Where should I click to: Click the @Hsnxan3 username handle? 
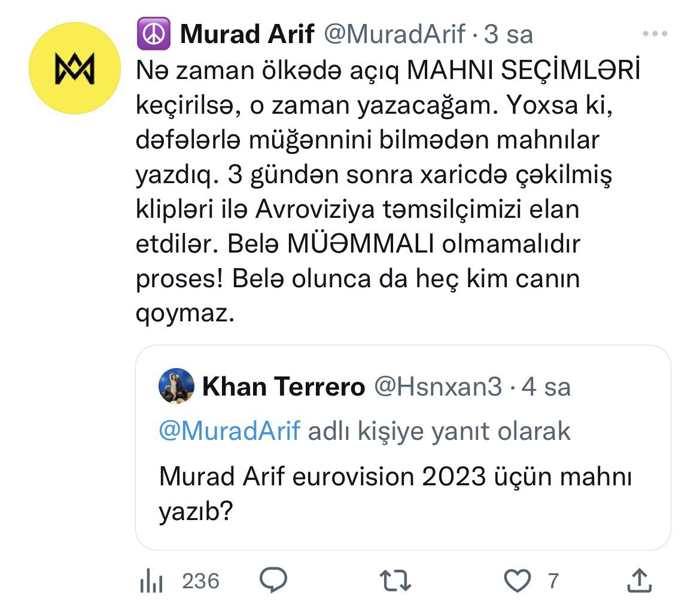tap(438, 387)
